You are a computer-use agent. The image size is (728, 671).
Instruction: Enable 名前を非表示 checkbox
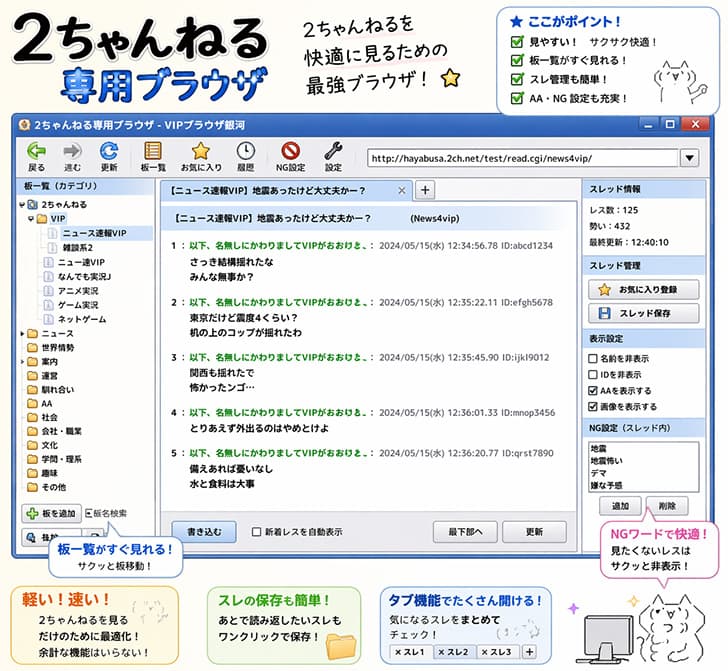[x=593, y=358]
